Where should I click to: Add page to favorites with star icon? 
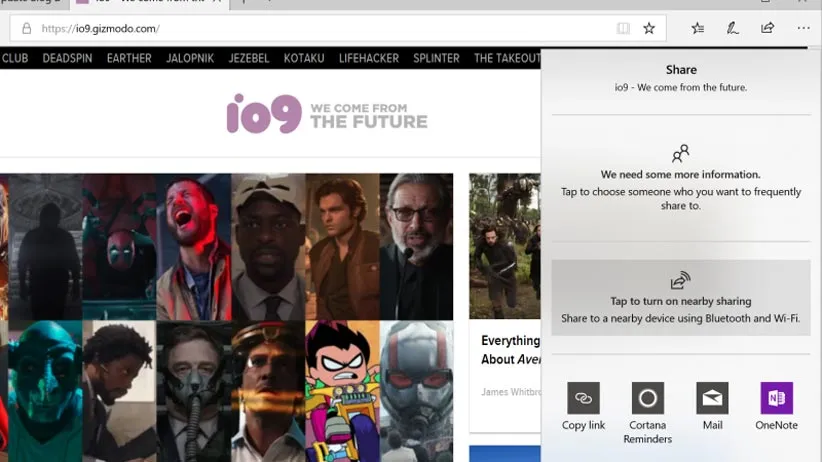point(649,28)
